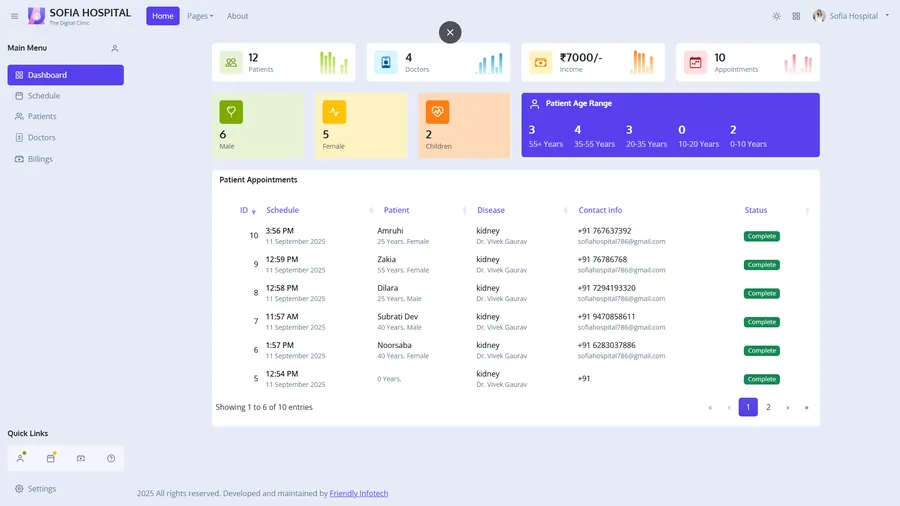Go to the Home tab
The height and width of the screenshot is (506, 900).
162,16
